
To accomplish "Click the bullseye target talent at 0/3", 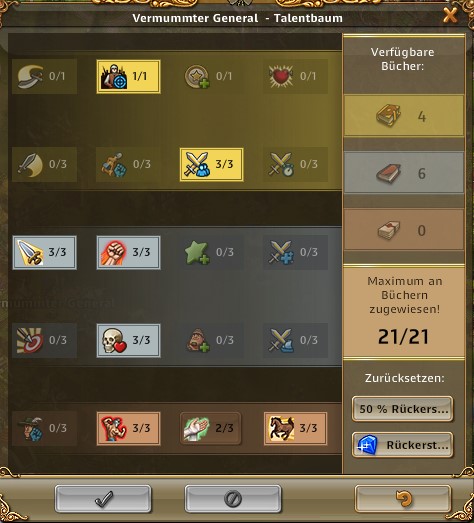I will point(44,341).
